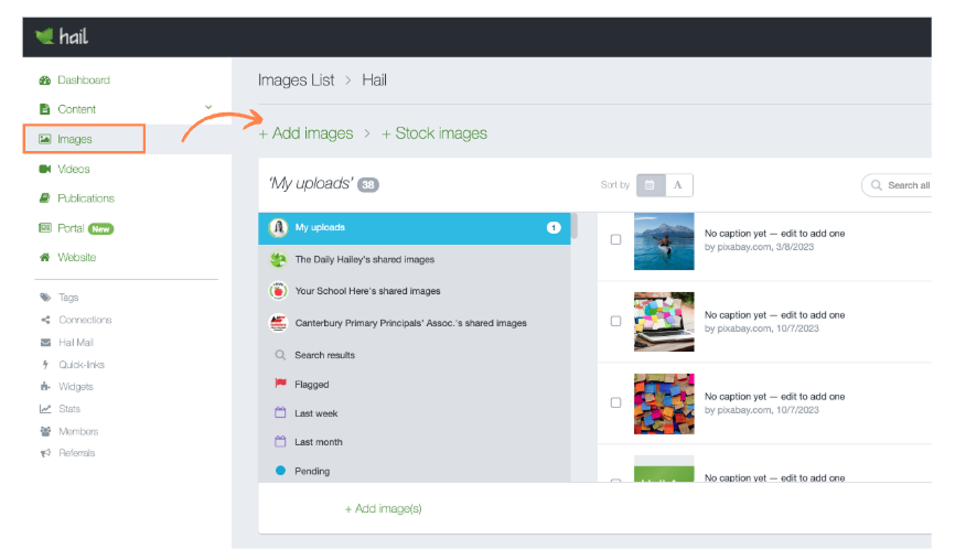Expand the Content menu chevron
This screenshot has width=966, height=560.
click(209, 107)
